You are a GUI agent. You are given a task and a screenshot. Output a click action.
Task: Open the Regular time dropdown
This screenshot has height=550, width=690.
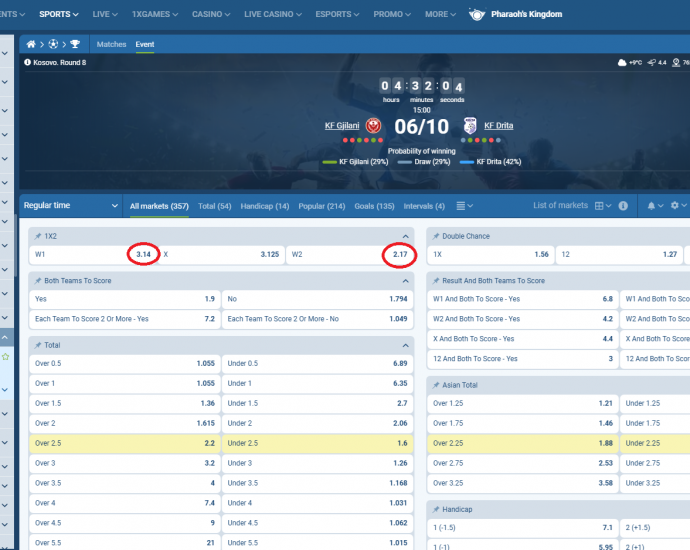70,205
